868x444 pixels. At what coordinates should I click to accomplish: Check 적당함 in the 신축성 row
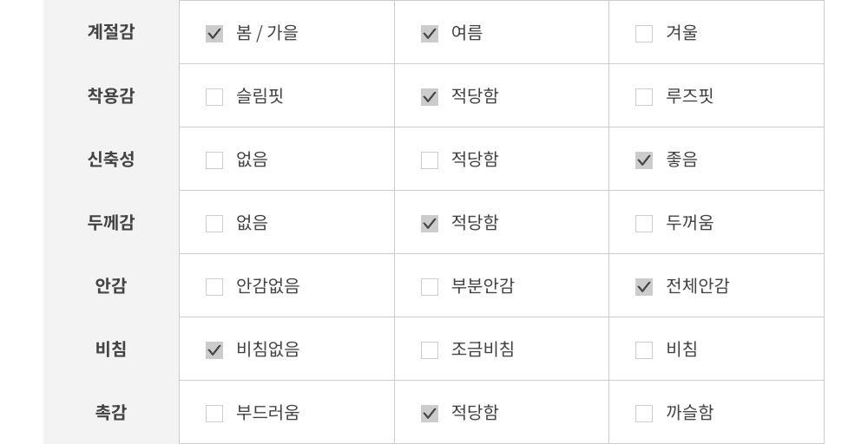coord(430,160)
